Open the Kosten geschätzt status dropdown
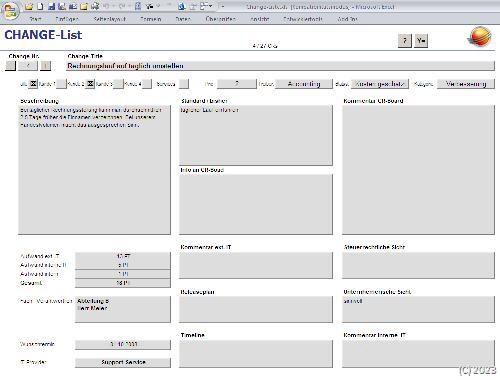 379,84
